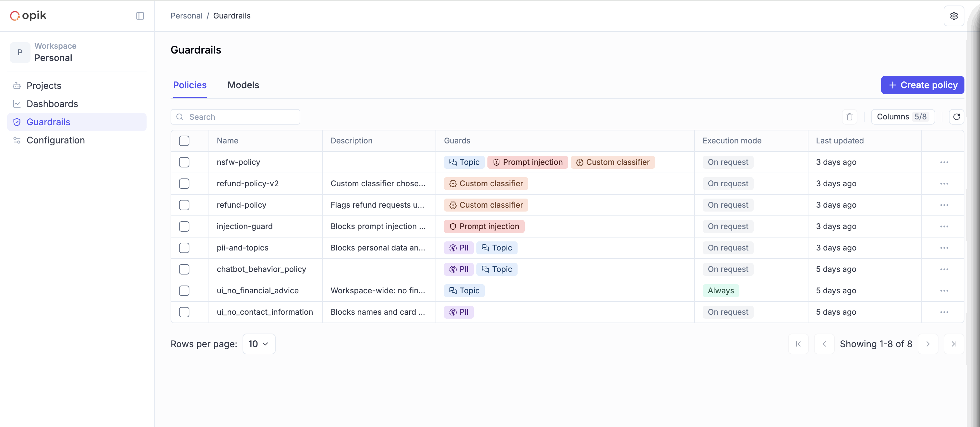Click PII tag in pii-and-topics row
This screenshot has width=980, height=427.
point(459,248)
